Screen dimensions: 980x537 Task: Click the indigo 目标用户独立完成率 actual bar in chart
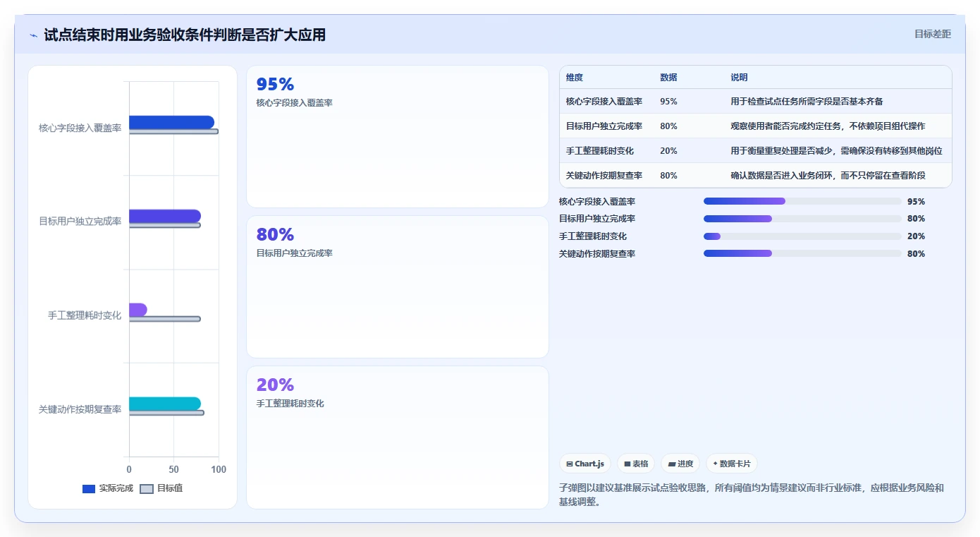pos(165,216)
